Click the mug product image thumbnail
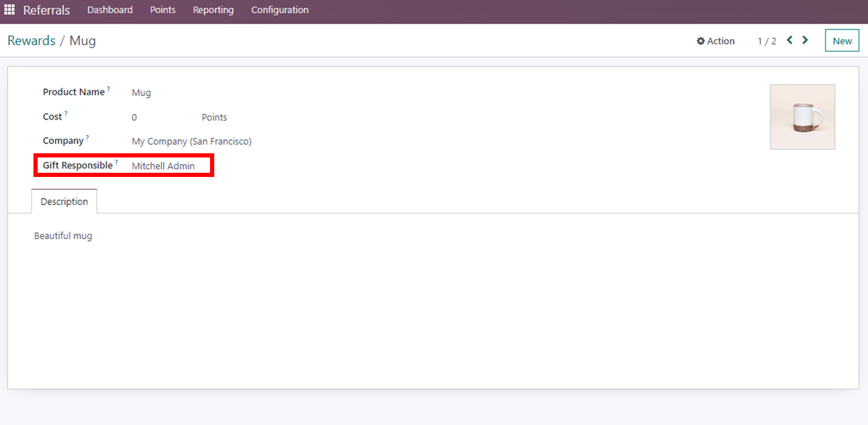 click(x=802, y=117)
